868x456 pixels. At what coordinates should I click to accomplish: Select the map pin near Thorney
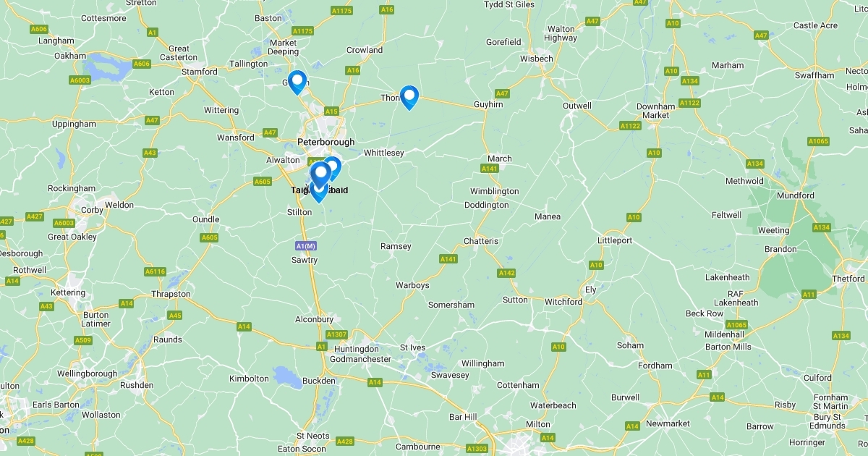409,97
